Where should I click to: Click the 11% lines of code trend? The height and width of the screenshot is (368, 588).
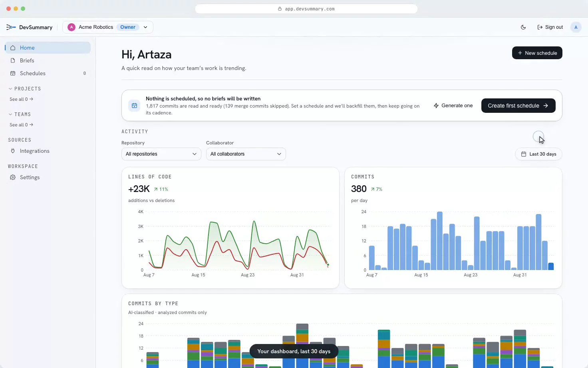click(x=161, y=189)
